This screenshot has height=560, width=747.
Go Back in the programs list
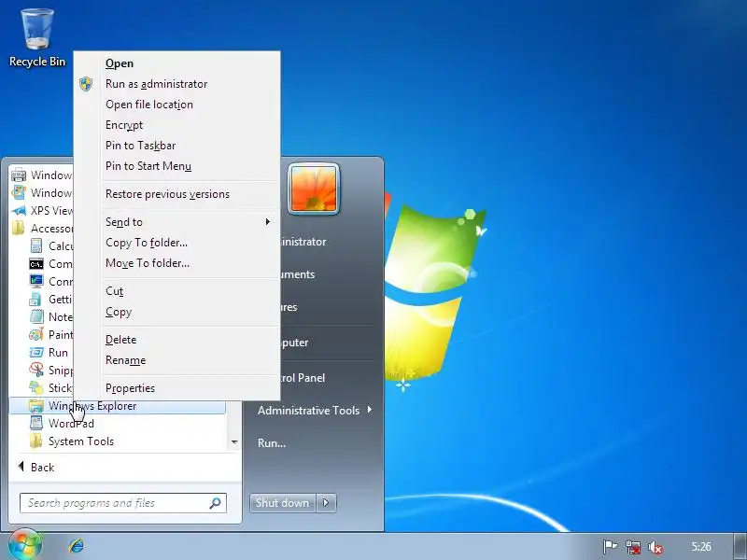(36, 468)
